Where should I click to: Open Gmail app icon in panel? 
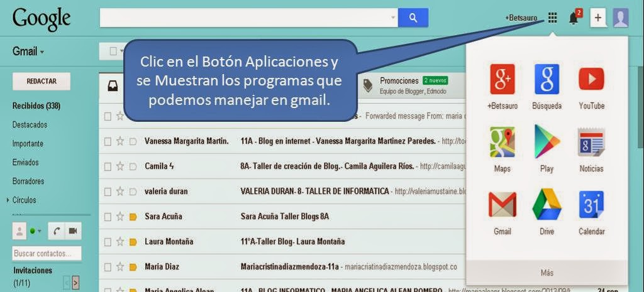click(x=502, y=204)
